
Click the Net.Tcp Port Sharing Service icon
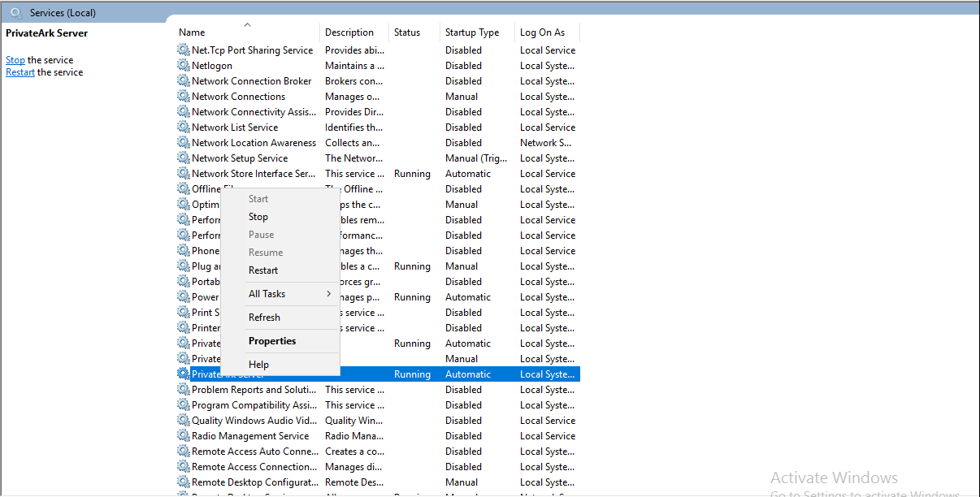click(182, 50)
